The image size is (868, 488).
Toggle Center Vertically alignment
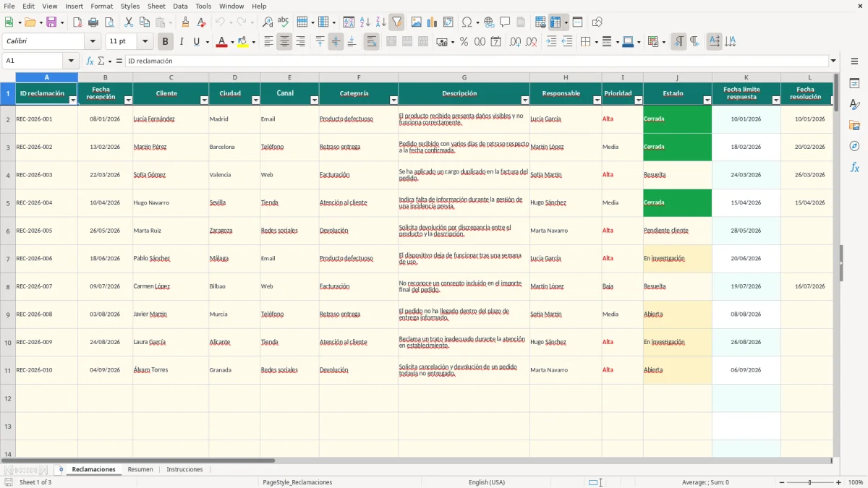(x=336, y=42)
